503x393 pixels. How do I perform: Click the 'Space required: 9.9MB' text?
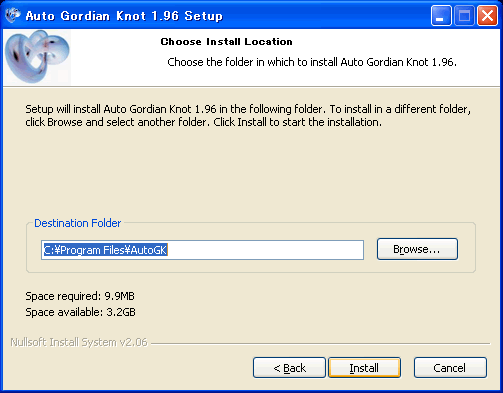80,296
